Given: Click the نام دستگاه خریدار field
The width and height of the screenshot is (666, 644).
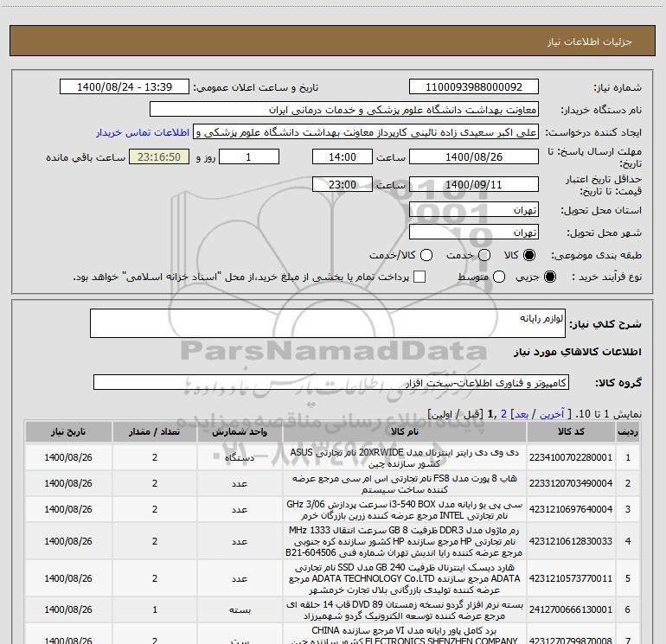Looking at the screenshot, I should [344, 110].
